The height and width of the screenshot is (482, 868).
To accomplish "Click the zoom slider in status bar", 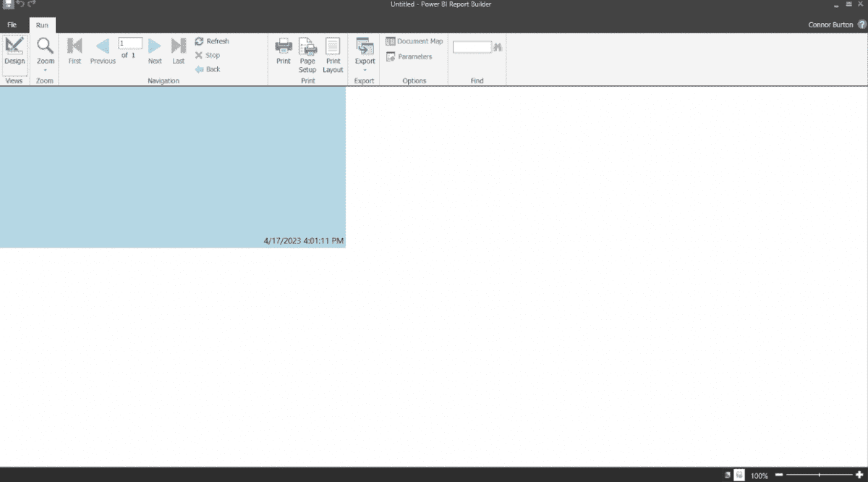I will pos(818,475).
